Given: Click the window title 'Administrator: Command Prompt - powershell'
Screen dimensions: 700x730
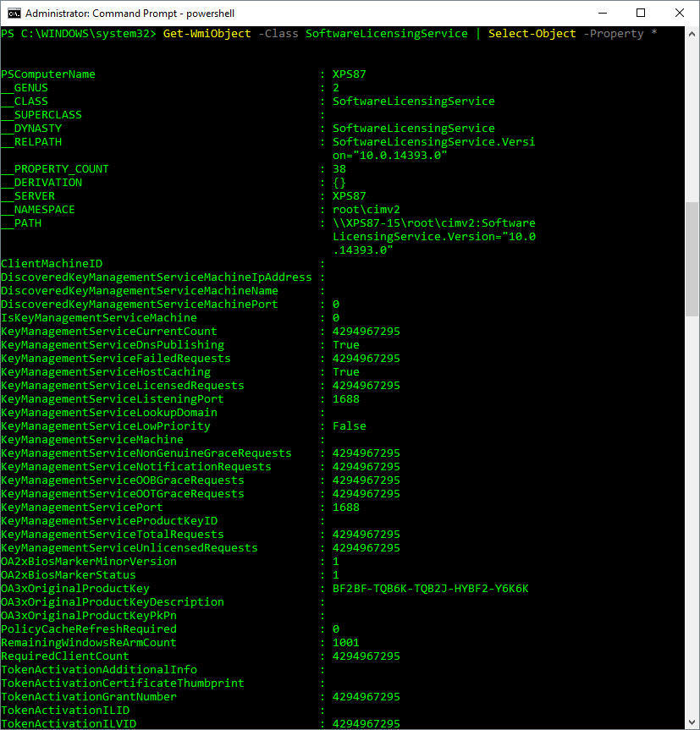Looking at the screenshot, I should tap(130, 14).
